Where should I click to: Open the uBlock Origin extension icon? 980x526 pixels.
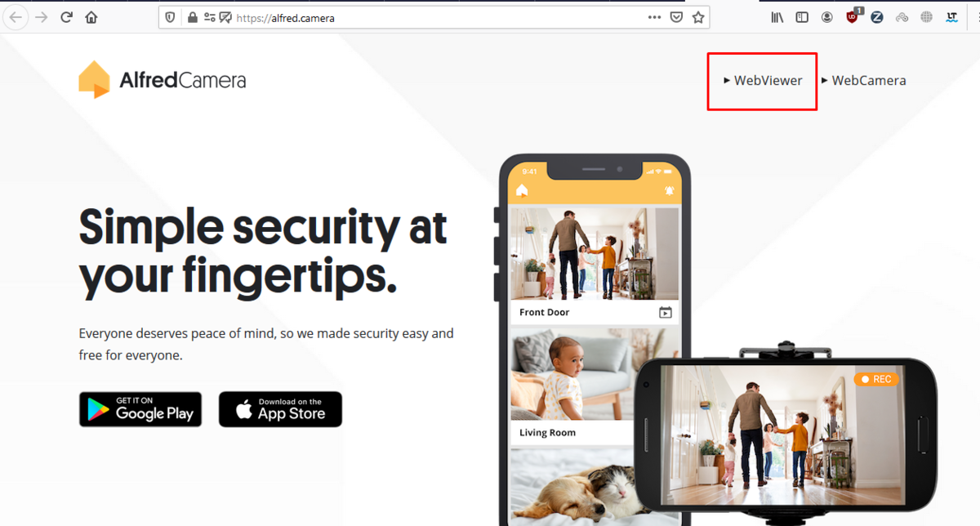(853, 16)
